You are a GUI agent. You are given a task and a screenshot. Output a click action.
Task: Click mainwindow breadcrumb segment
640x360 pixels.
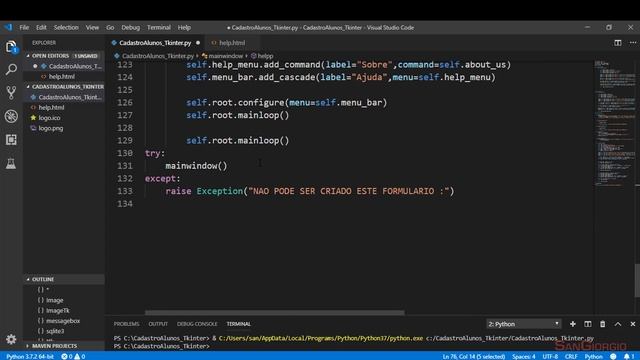[x=222, y=56]
